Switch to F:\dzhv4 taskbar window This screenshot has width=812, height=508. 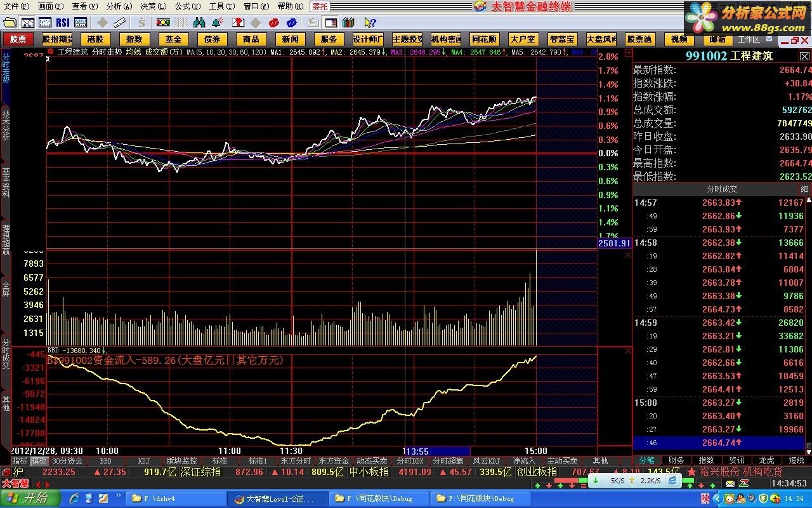[x=176, y=498]
